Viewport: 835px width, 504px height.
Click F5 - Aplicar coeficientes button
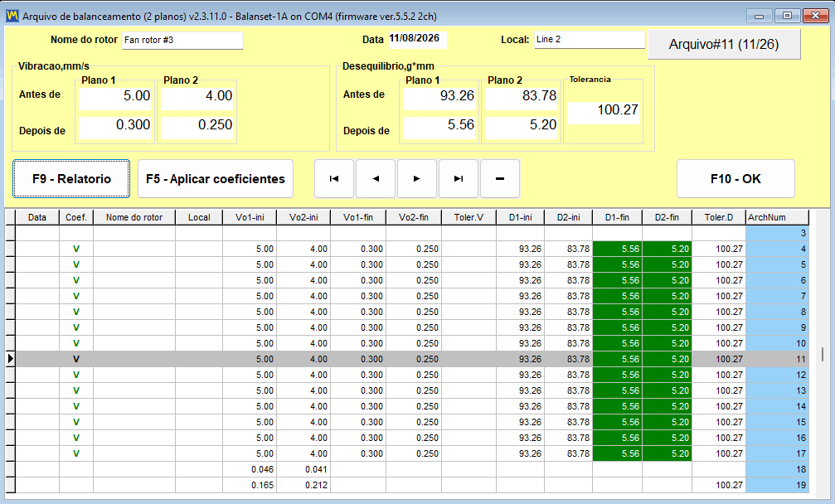[x=216, y=179]
